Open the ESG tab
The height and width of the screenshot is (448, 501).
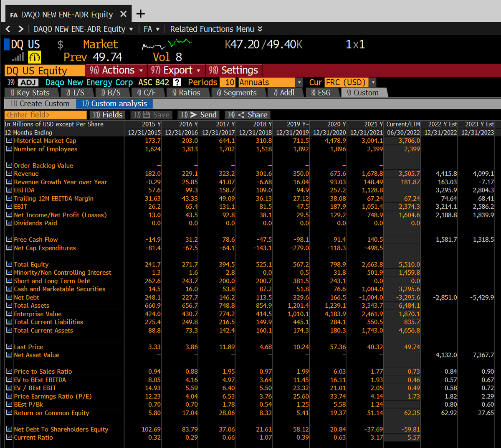click(x=321, y=93)
